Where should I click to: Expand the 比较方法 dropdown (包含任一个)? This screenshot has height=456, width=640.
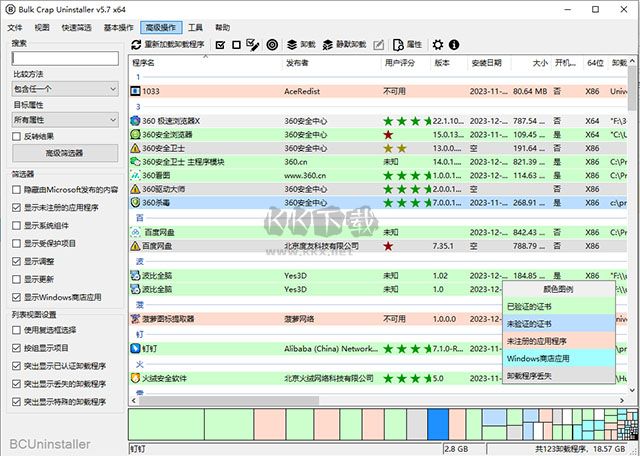pyautogui.click(x=65, y=89)
